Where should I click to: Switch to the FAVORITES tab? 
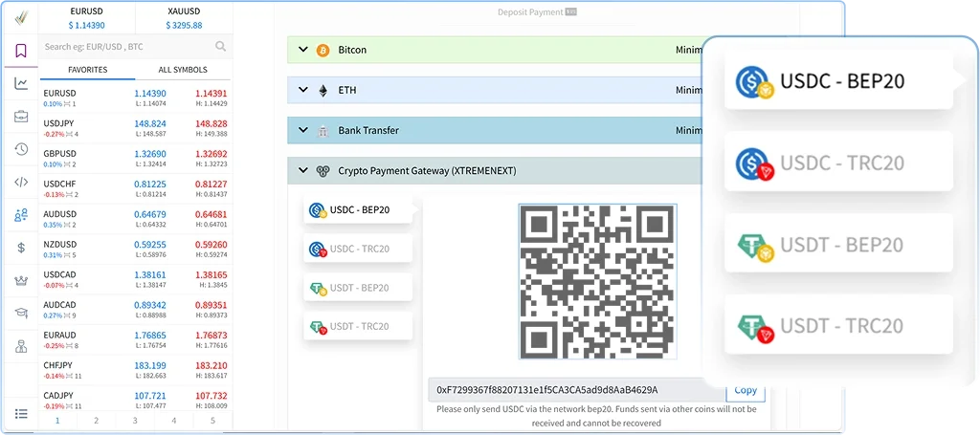[87, 70]
